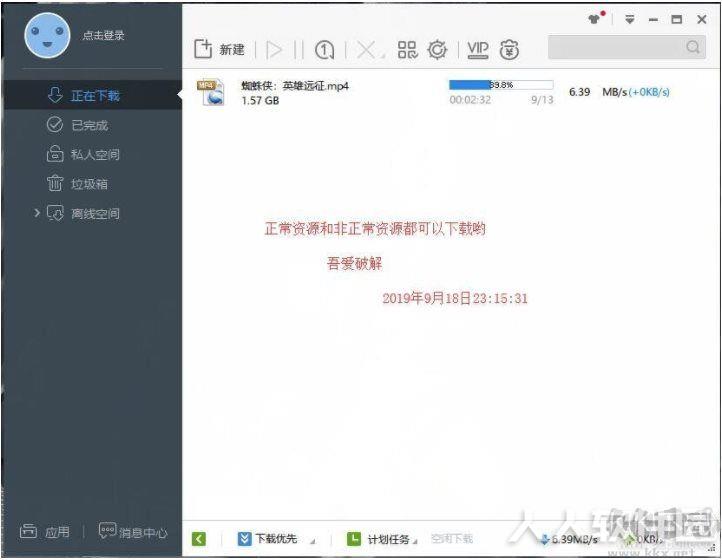Click the shirt skin icon in the title bar
722x560 pixels.
(594, 19)
